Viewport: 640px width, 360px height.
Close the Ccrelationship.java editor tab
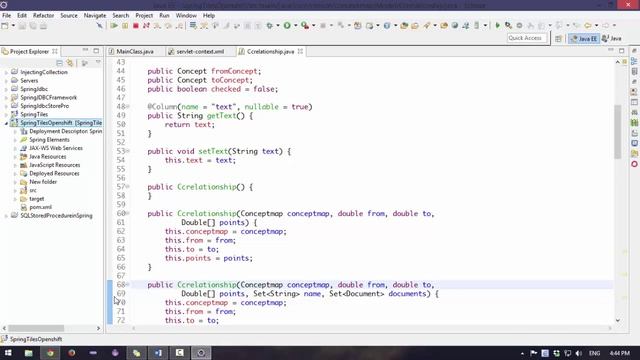pos(300,51)
